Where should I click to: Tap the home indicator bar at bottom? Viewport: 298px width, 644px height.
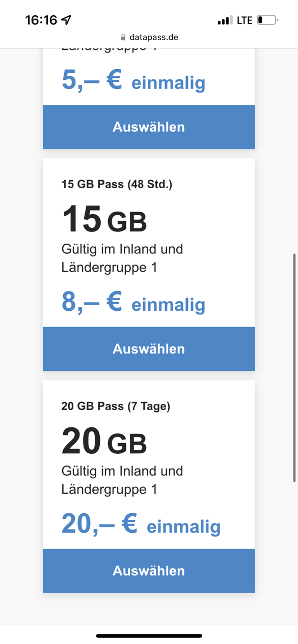(x=149, y=636)
